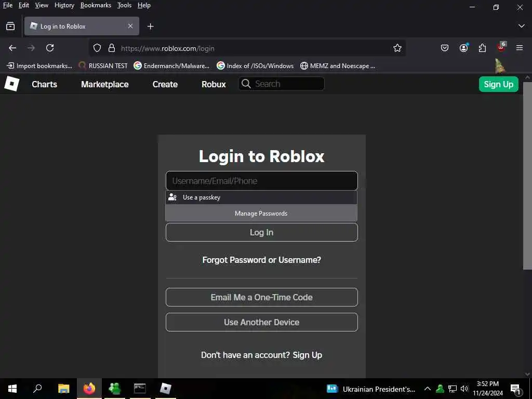Open the Tools menu

tap(124, 5)
